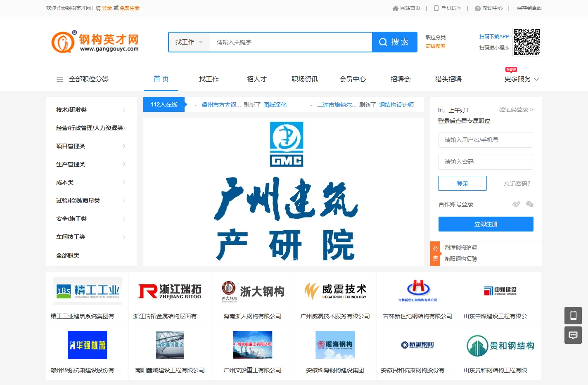Click the question mark help icon
Viewport: 588px width, 385px height.
478,8
